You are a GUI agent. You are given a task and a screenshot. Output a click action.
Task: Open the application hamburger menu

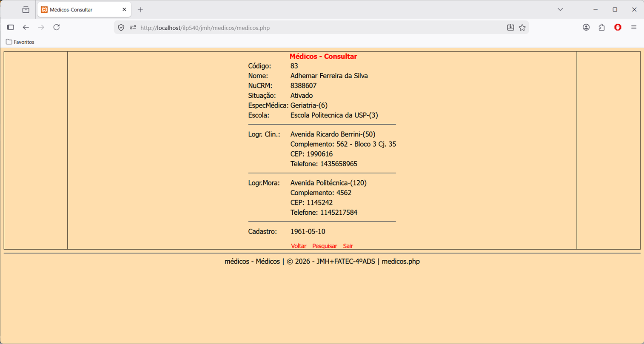pyautogui.click(x=634, y=27)
